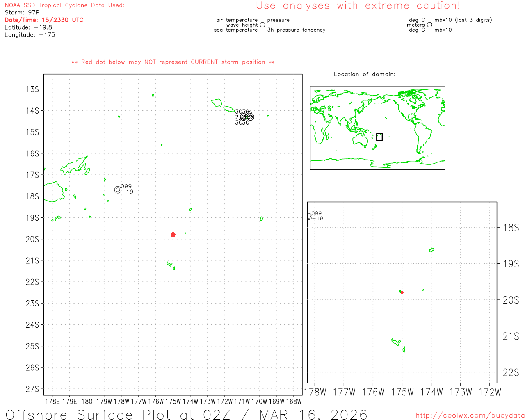
Task: Click the station cluster circles near 171W 14S
Action: (247, 116)
